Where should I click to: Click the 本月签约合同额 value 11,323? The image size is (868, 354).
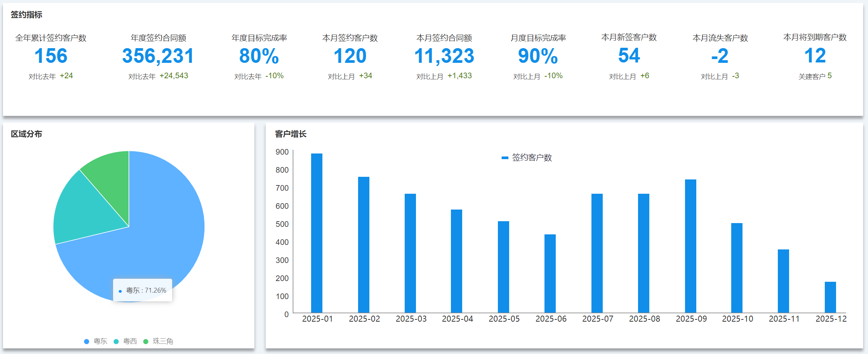[444, 56]
